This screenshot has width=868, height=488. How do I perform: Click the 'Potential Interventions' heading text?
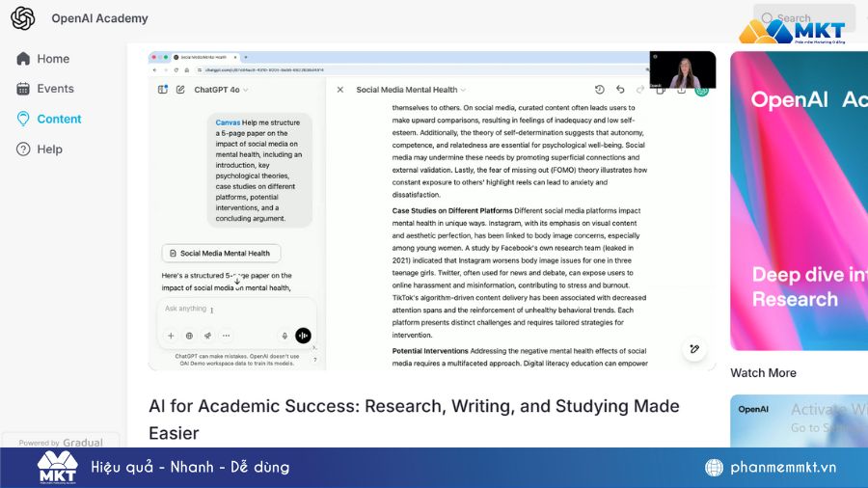(x=430, y=351)
